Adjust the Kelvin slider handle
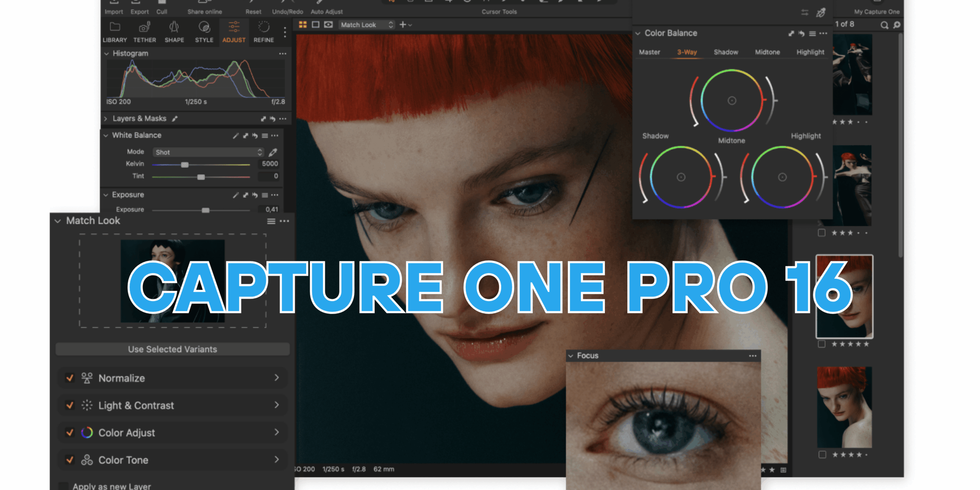The width and height of the screenshot is (980, 490). pyautogui.click(x=185, y=165)
